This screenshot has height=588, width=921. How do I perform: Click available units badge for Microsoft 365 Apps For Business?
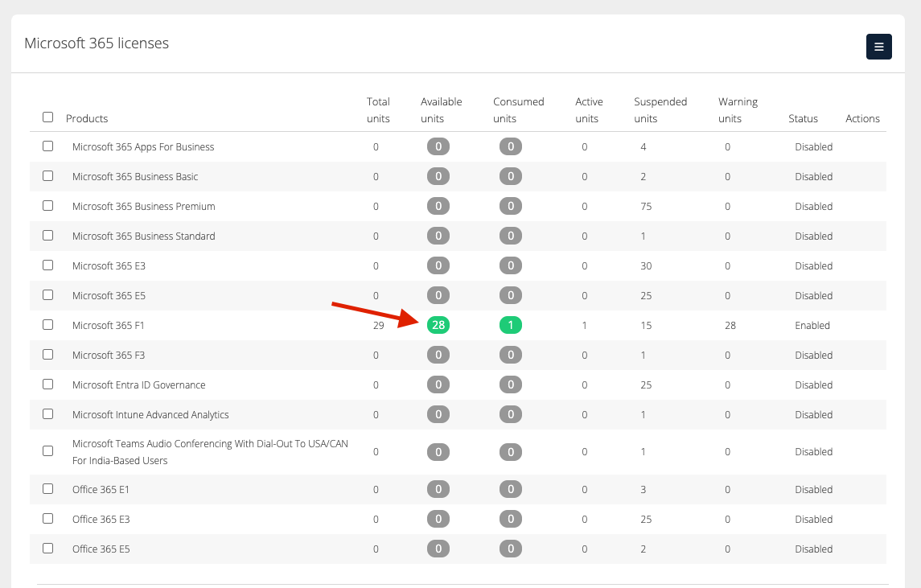(438, 147)
